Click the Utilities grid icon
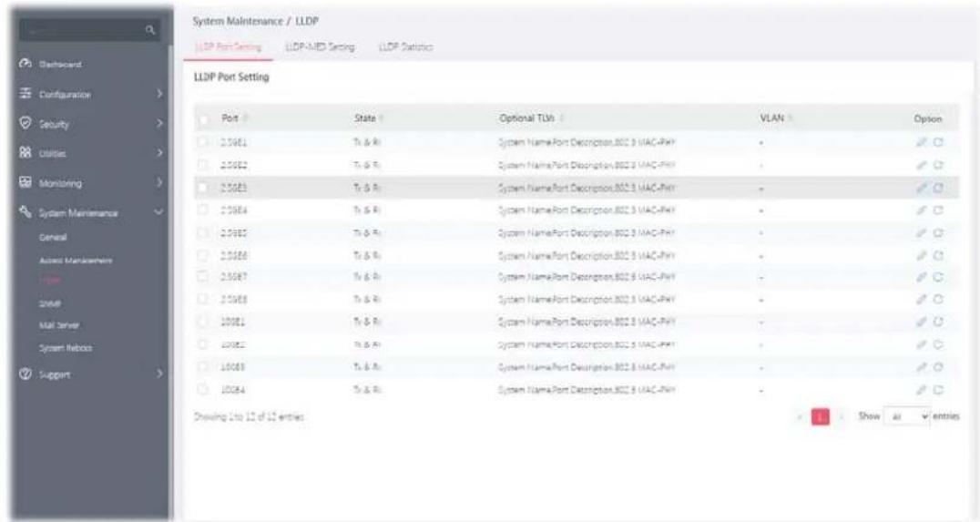Image resolution: width=980 pixels, height=522 pixels. tap(26, 153)
